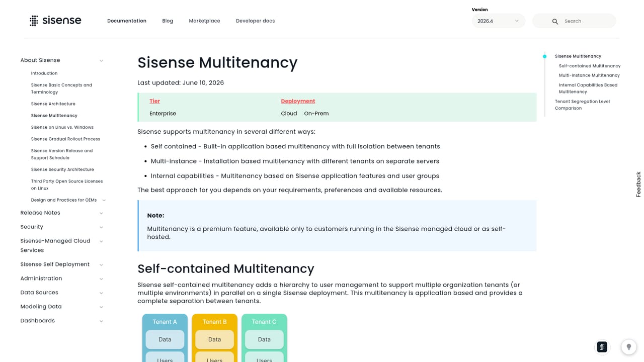Expand the Data Sources section

point(101,293)
